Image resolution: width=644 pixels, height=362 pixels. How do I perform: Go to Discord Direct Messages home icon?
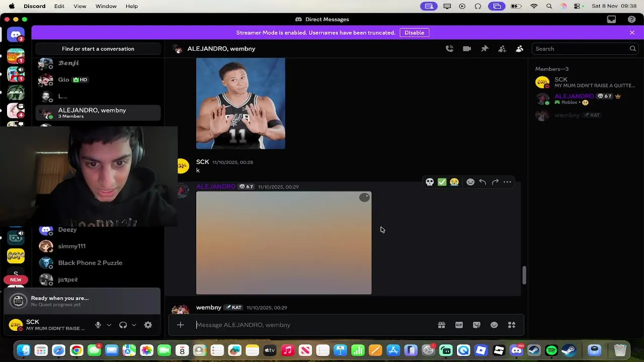[16, 35]
